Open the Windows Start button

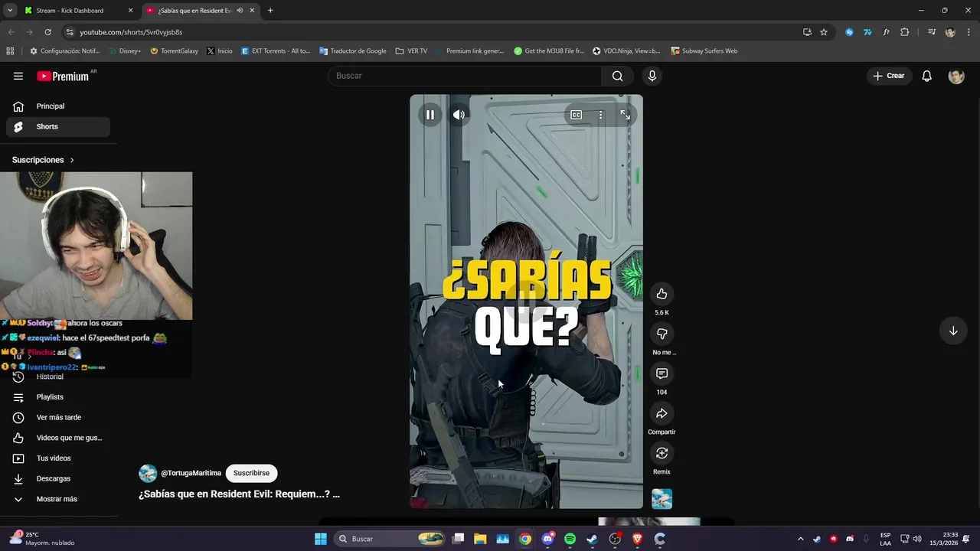pyautogui.click(x=321, y=539)
